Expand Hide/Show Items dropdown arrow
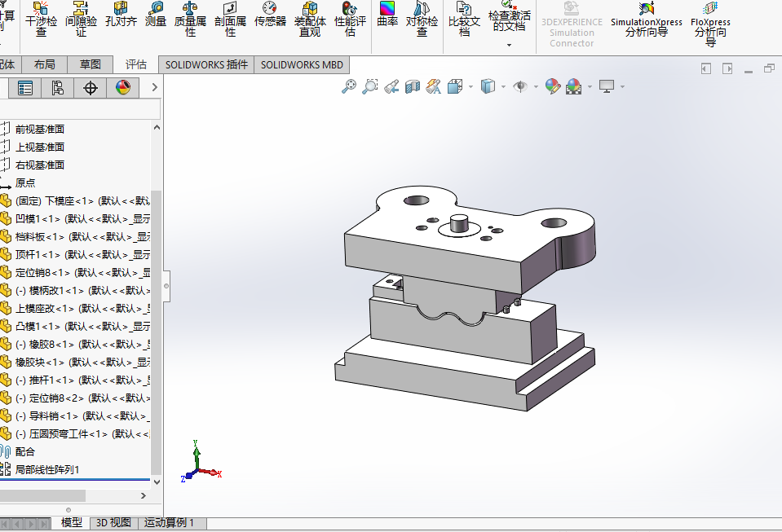 click(536, 86)
